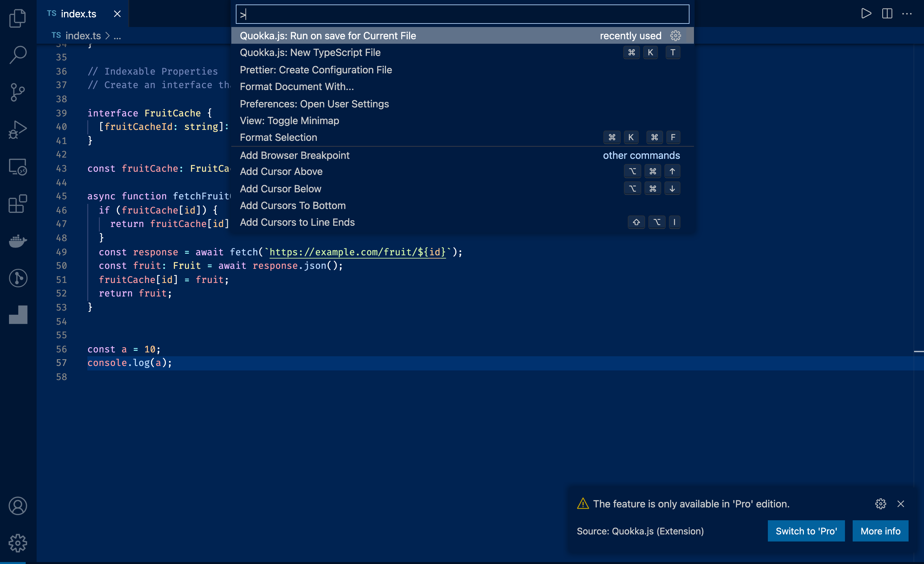
Task: Open the Explorer view in activity bar
Action: tap(18, 18)
